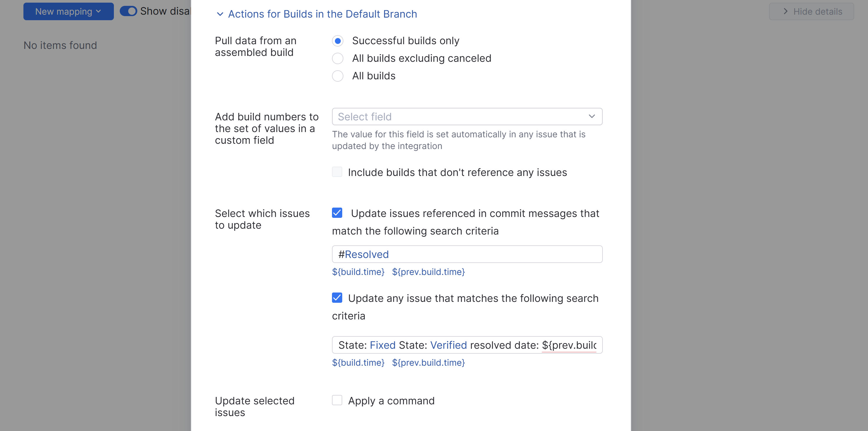This screenshot has height=431, width=868.
Task: Enable "Include builds that don't reference any issues"
Action: pos(337,172)
